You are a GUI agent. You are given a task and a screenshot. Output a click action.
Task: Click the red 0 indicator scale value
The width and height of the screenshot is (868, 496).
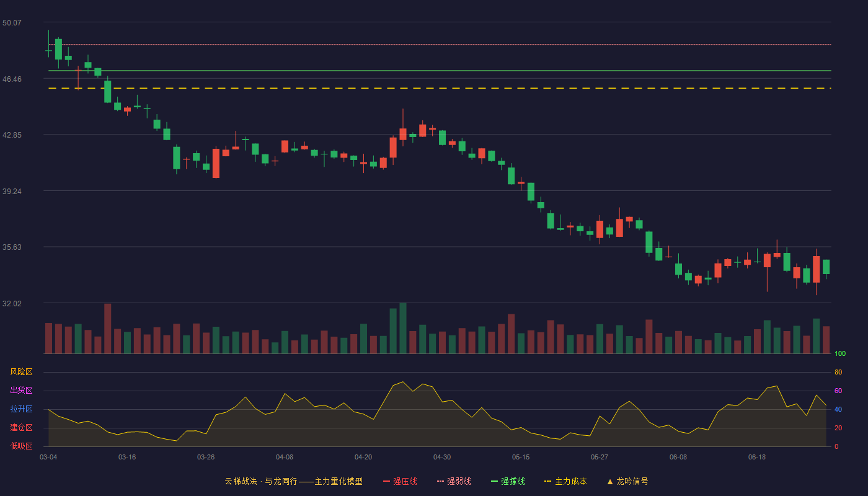click(836, 446)
